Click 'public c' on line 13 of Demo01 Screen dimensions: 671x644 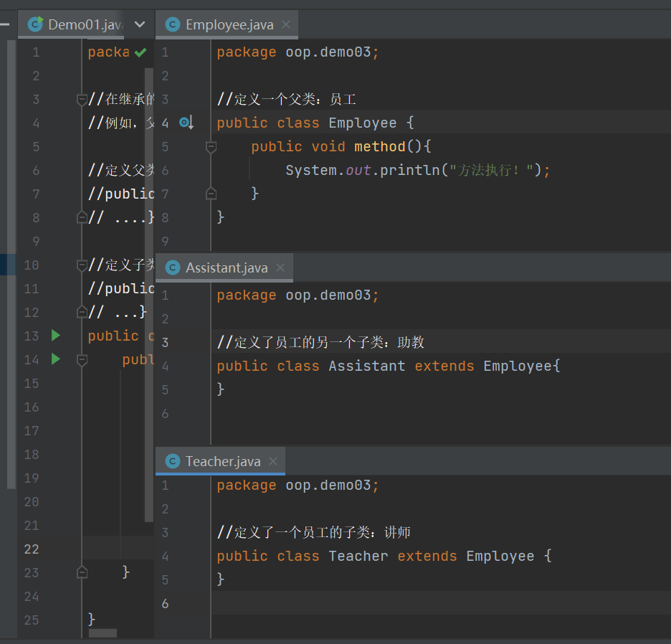[121, 336]
